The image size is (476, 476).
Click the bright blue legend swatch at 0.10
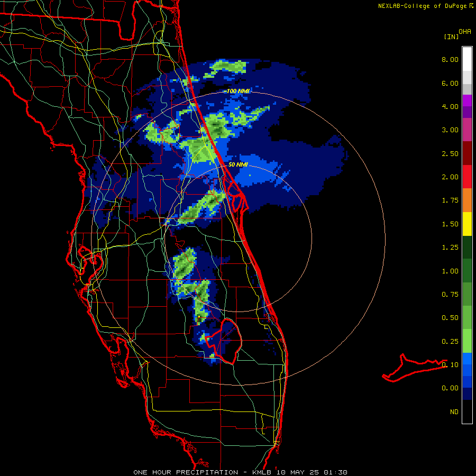[467, 359]
